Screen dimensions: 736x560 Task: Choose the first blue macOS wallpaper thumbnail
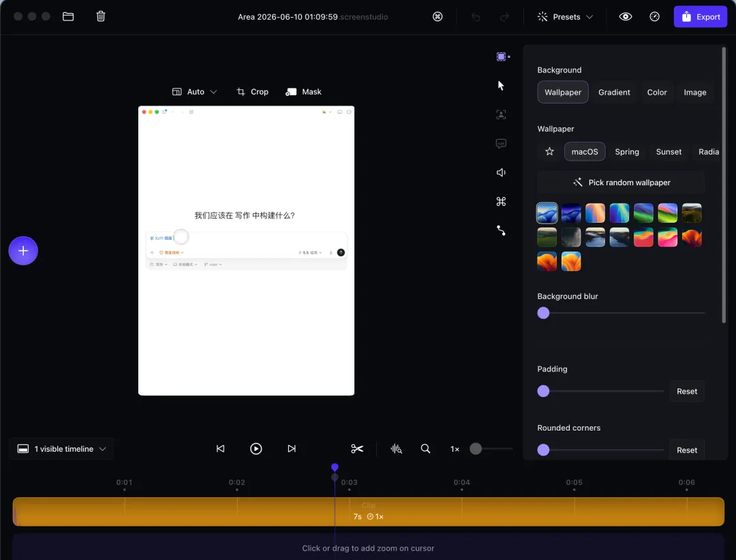tap(547, 213)
